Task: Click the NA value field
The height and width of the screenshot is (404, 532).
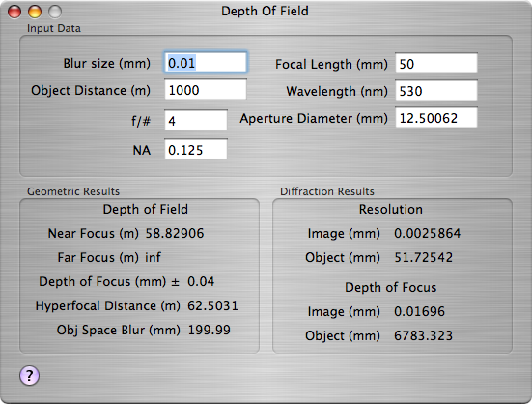Action: click(196, 150)
